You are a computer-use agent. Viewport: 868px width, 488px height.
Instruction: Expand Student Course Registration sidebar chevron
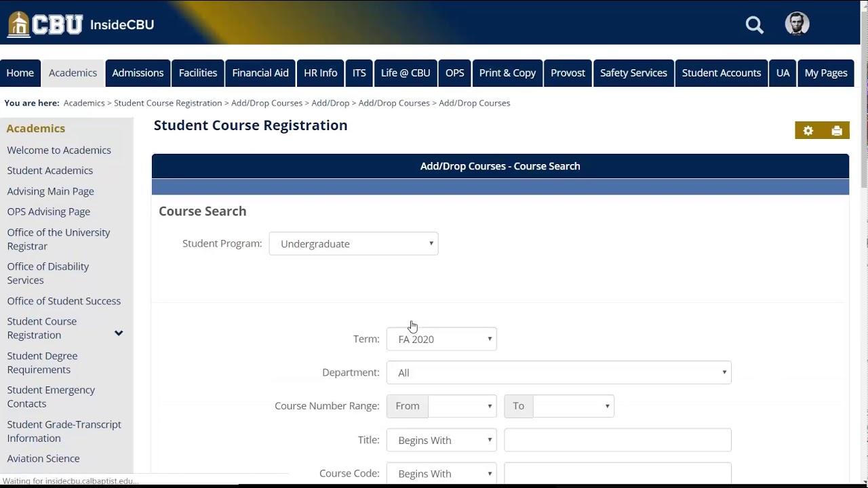tap(119, 333)
